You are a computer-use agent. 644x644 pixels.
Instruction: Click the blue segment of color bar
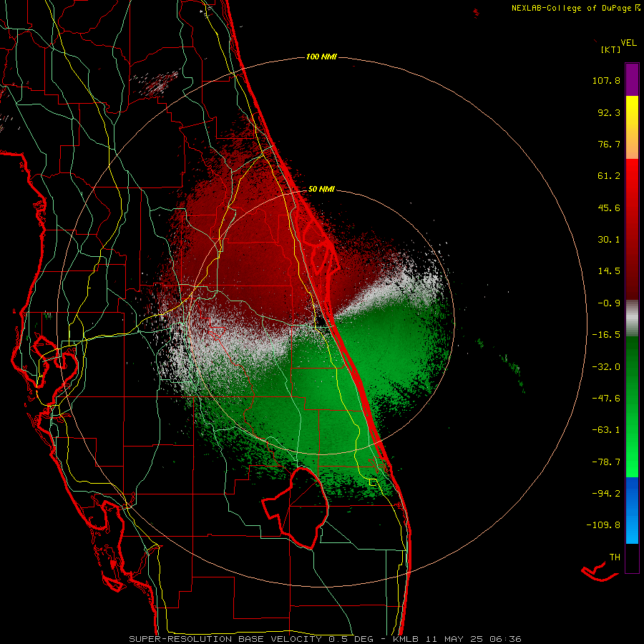pyautogui.click(x=632, y=510)
